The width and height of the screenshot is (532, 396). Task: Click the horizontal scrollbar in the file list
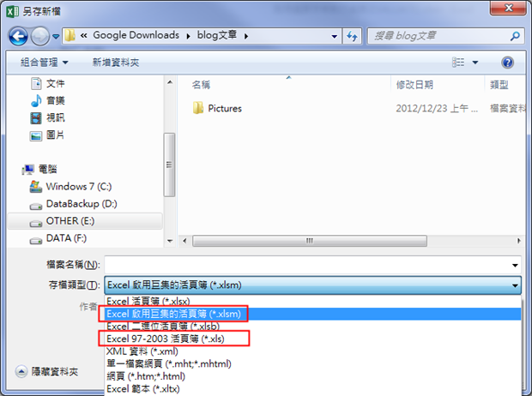[310, 241]
